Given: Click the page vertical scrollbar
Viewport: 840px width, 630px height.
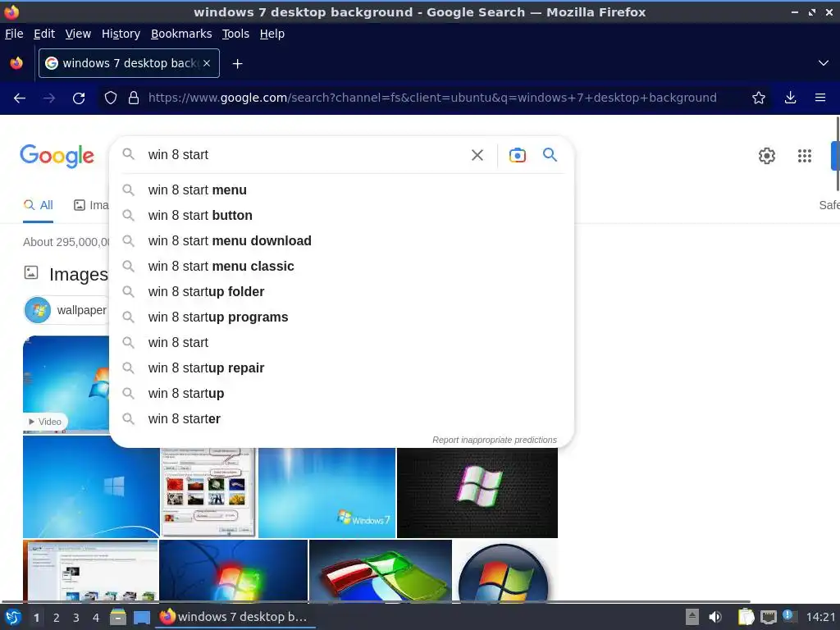Looking at the screenshot, I should [x=838, y=153].
